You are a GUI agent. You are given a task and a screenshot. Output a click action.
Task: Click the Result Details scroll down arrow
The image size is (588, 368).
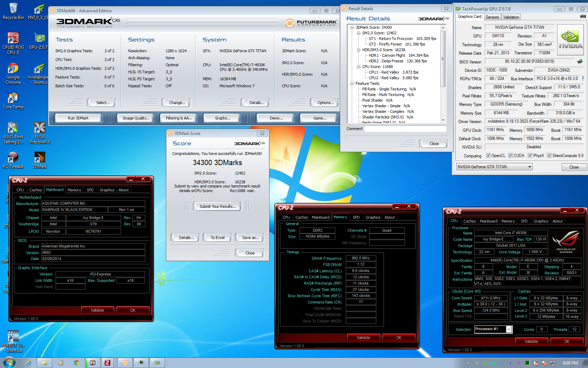point(443,120)
